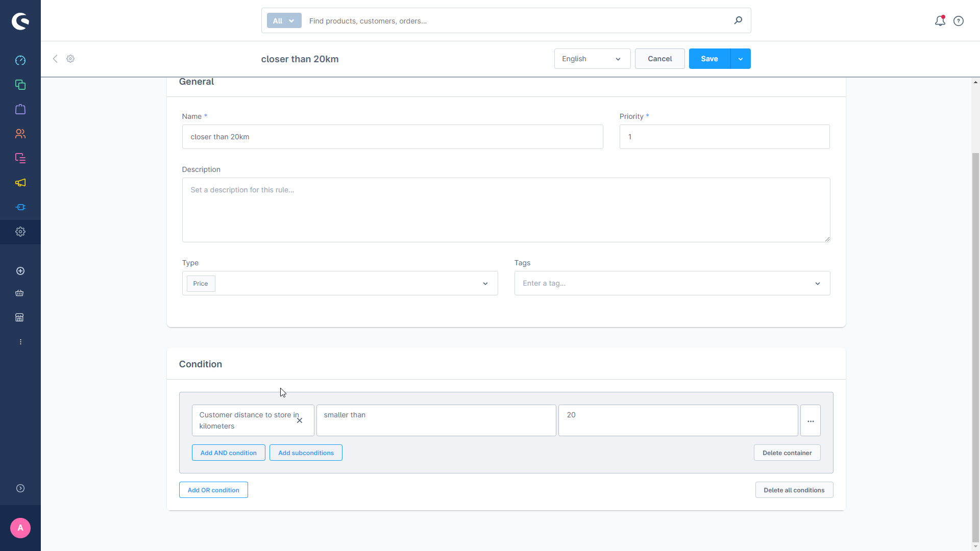
Task: Click Add subconditions
Action: click(306, 453)
